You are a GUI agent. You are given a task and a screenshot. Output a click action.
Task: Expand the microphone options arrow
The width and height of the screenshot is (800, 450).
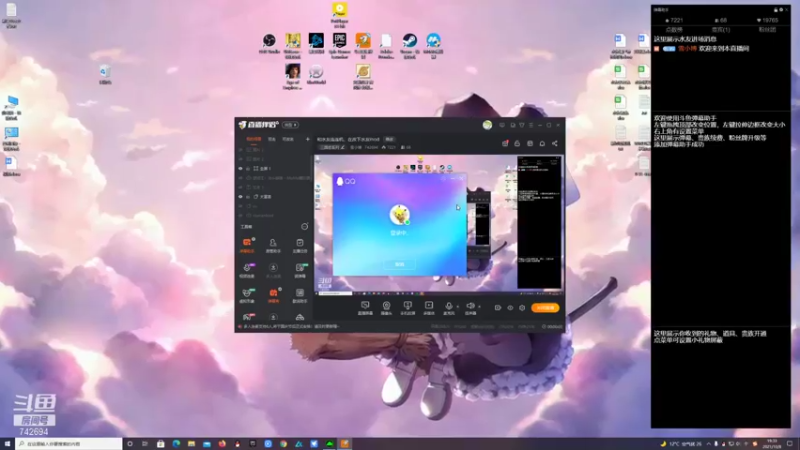pos(457,307)
